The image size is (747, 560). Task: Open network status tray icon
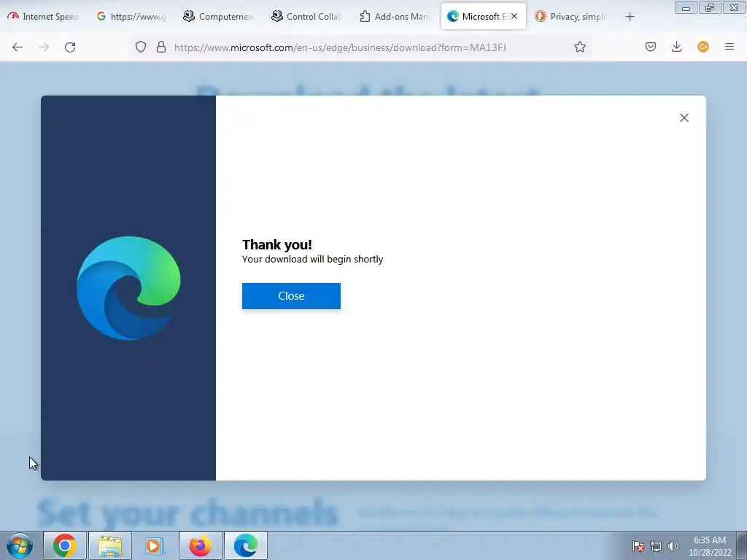(x=656, y=546)
